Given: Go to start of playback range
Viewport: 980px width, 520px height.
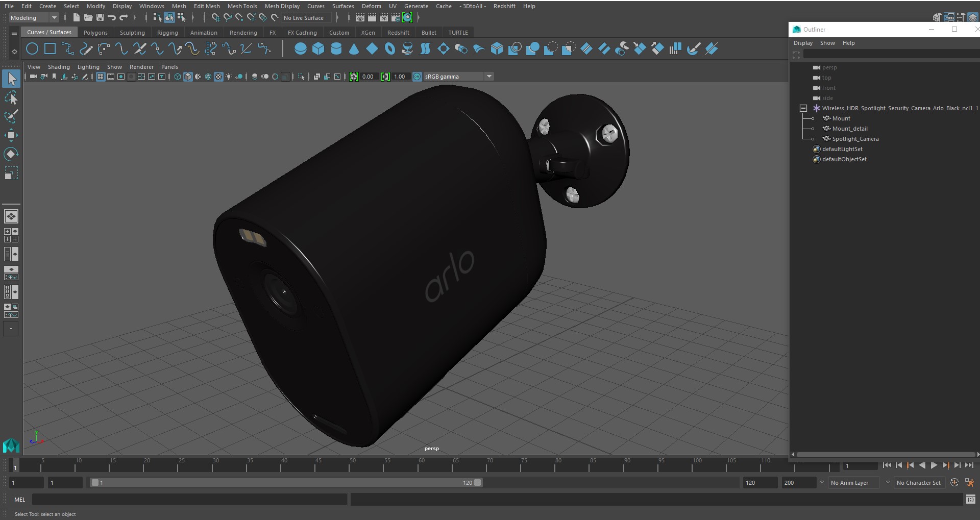Looking at the screenshot, I should click(x=887, y=465).
